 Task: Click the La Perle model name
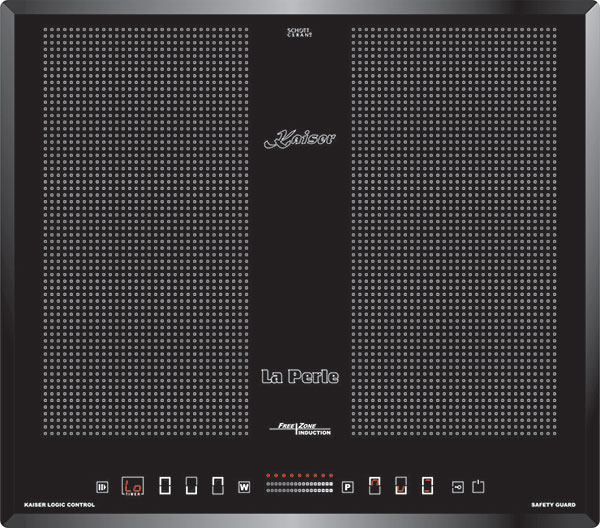299,377
